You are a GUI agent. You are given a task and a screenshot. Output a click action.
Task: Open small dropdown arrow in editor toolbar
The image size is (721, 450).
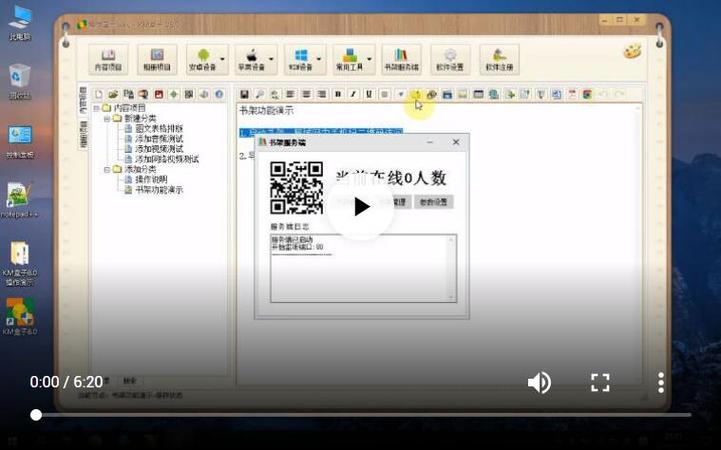click(x=401, y=94)
